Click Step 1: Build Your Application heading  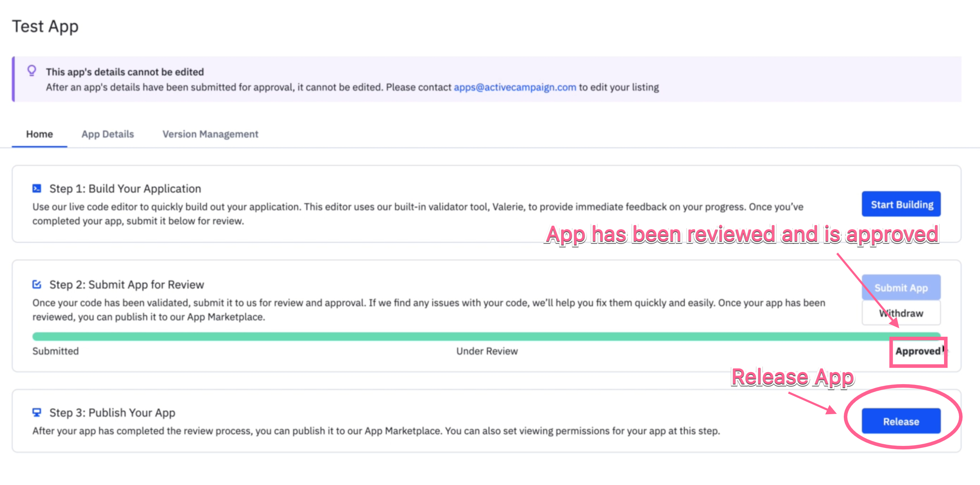pyautogui.click(x=125, y=188)
